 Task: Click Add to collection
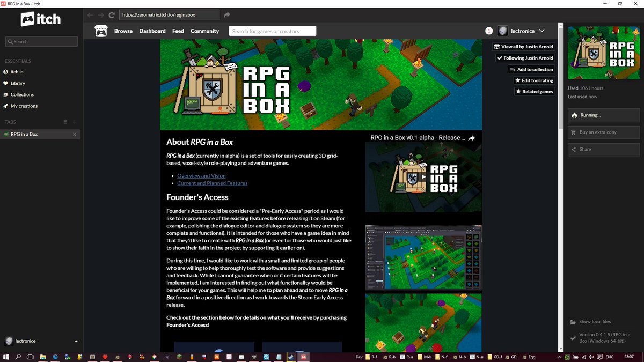531,69
